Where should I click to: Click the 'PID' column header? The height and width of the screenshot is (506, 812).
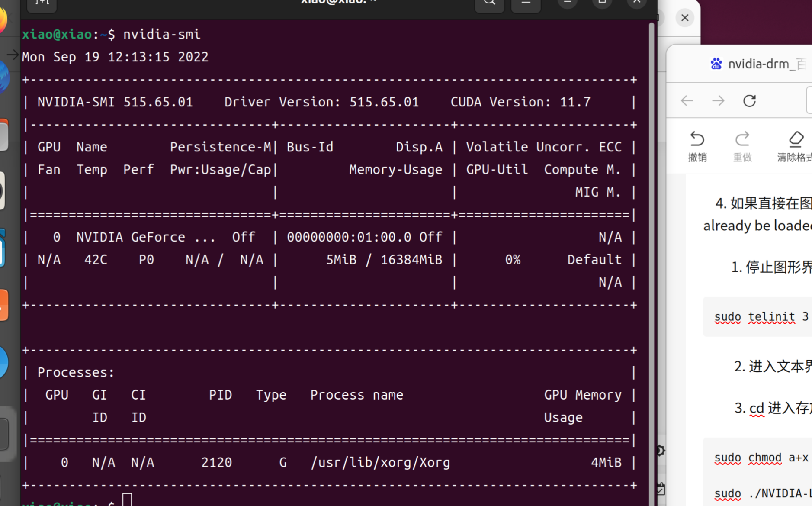[221, 394]
